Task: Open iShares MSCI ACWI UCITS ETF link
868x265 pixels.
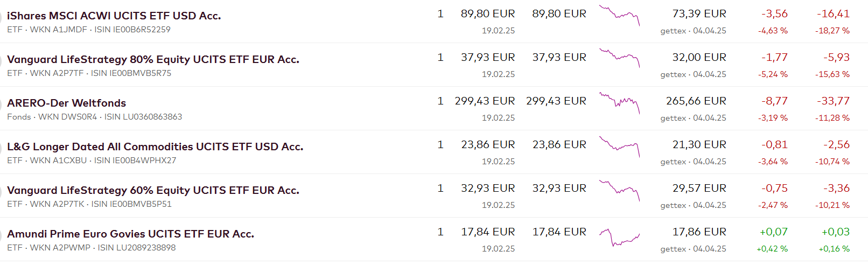Action: (114, 16)
